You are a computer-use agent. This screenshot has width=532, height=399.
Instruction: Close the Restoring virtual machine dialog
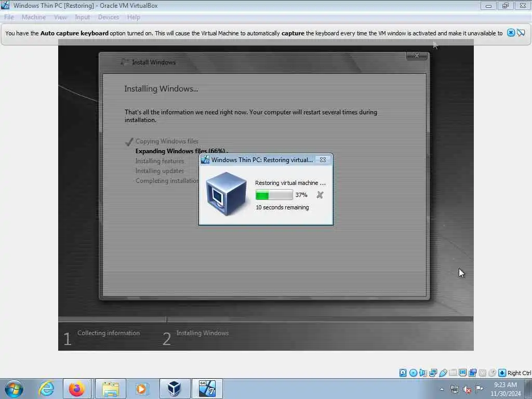[x=323, y=159]
